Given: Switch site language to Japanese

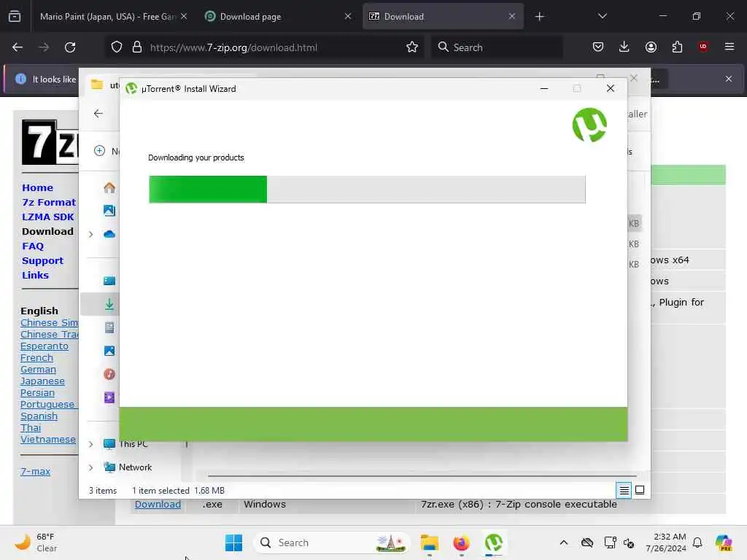Looking at the screenshot, I should pyautogui.click(x=42, y=381).
